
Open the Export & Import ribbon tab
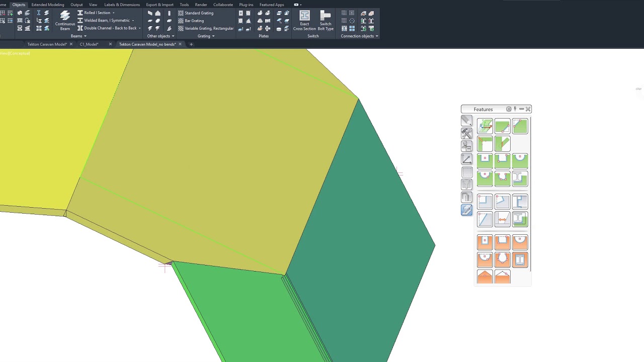(159, 5)
